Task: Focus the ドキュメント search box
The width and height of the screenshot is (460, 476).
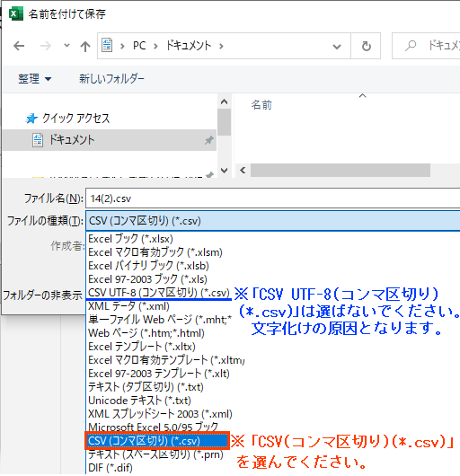Action: 426,46
